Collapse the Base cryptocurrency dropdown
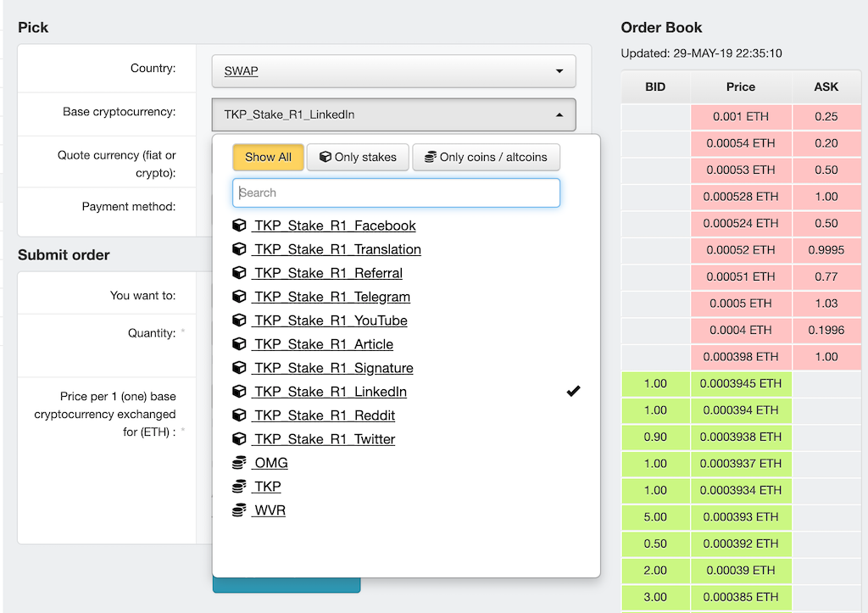 (393, 114)
